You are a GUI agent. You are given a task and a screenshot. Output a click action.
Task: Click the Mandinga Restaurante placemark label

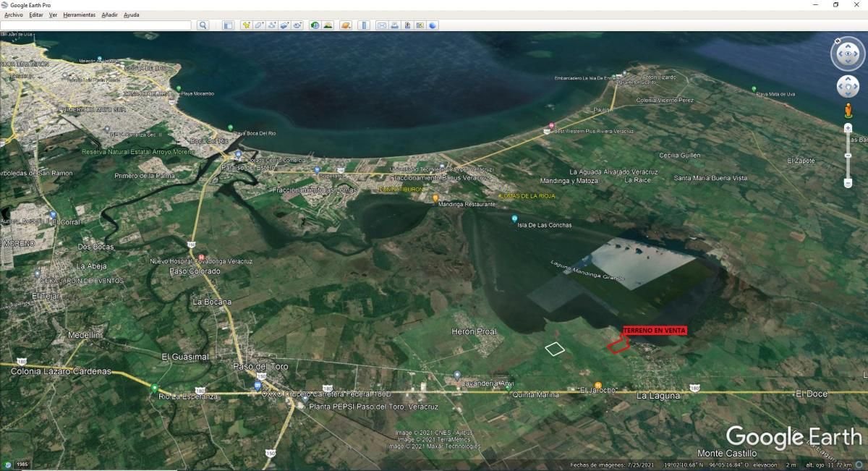[467, 205]
